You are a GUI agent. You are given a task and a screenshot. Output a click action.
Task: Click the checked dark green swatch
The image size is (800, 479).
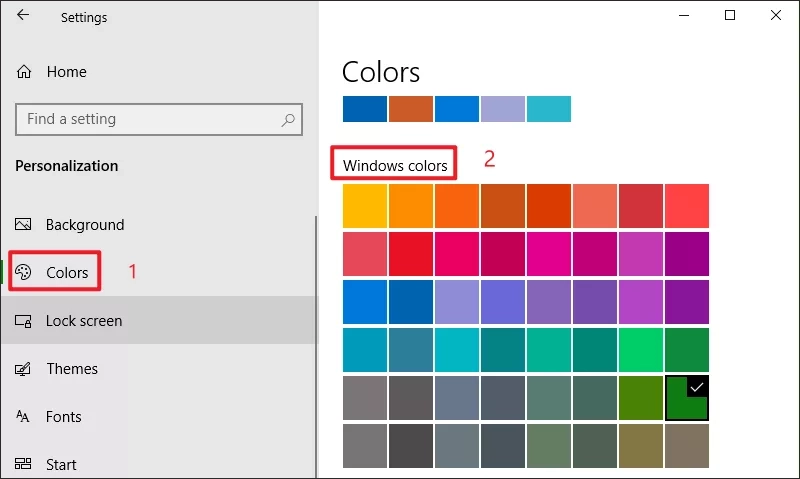pos(687,398)
